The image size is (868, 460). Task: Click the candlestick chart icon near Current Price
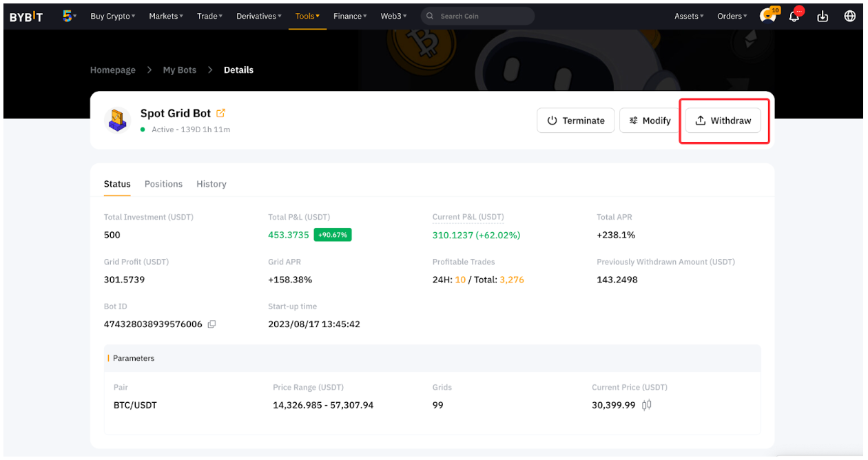646,405
